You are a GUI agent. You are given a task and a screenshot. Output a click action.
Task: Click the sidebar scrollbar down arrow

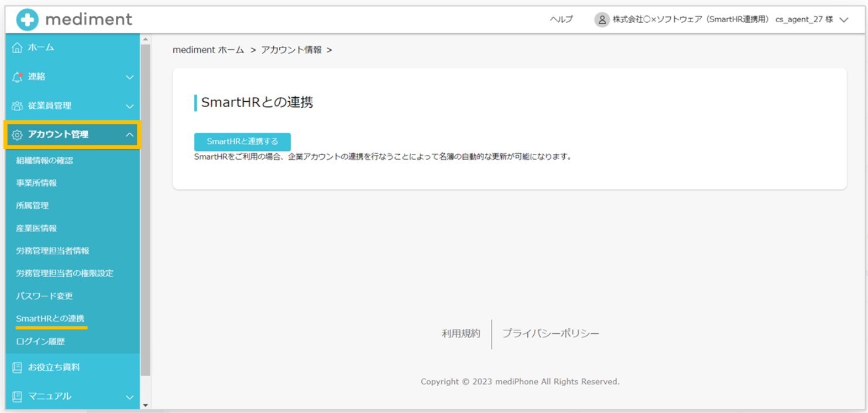(145, 404)
